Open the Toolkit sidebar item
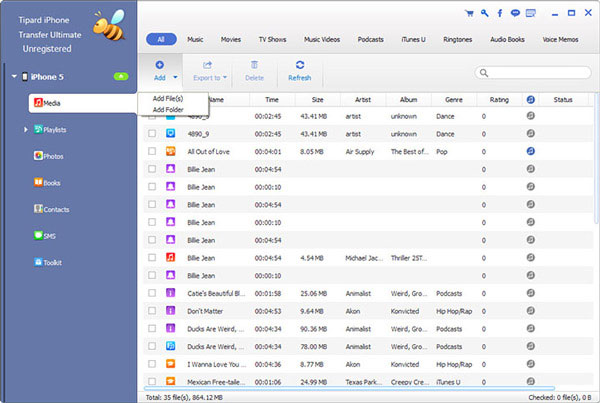The height and width of the screenshot is (403, 600). [50, 262]
